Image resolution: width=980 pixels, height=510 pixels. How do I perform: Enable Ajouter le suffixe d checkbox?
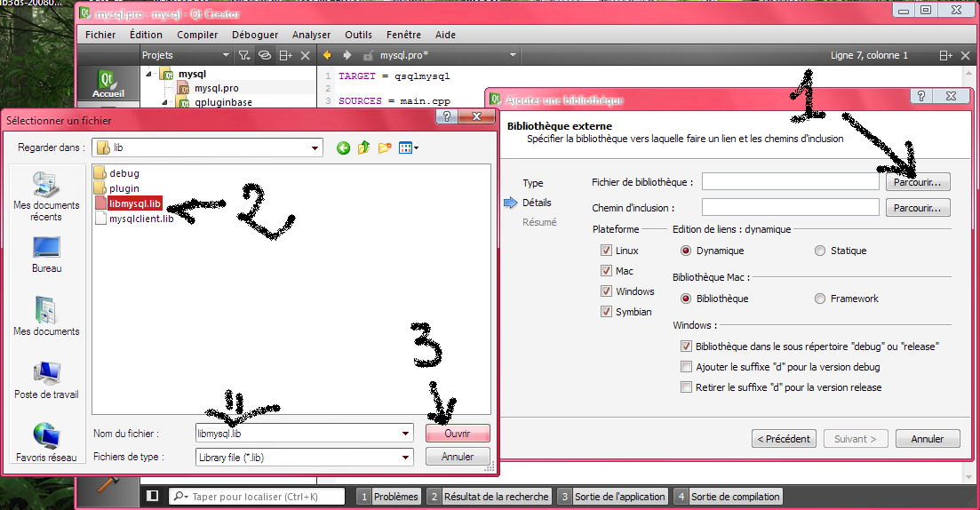[x=686, y=367]
